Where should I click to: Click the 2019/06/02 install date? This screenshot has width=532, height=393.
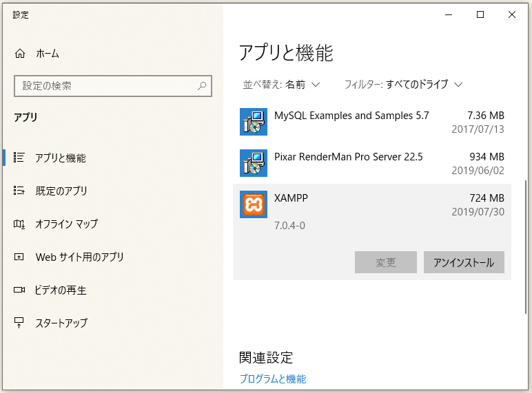[478, 171]
